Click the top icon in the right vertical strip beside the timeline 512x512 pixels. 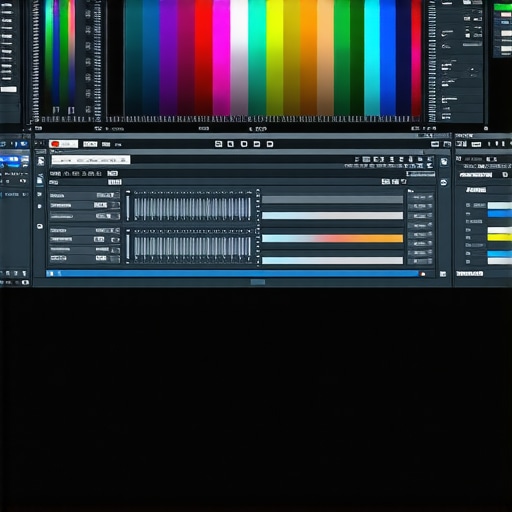click(444, 162)
